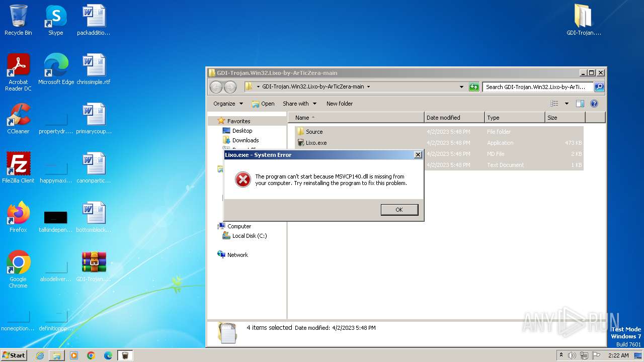Open the Organize dropdown menu
Screen dimensions: 644x362
coord(228,104)
